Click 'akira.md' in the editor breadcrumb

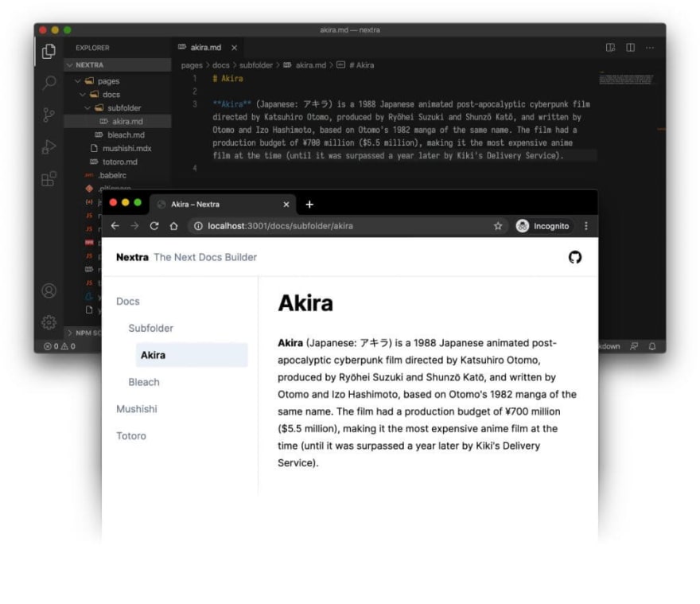[x=310, y=65]
